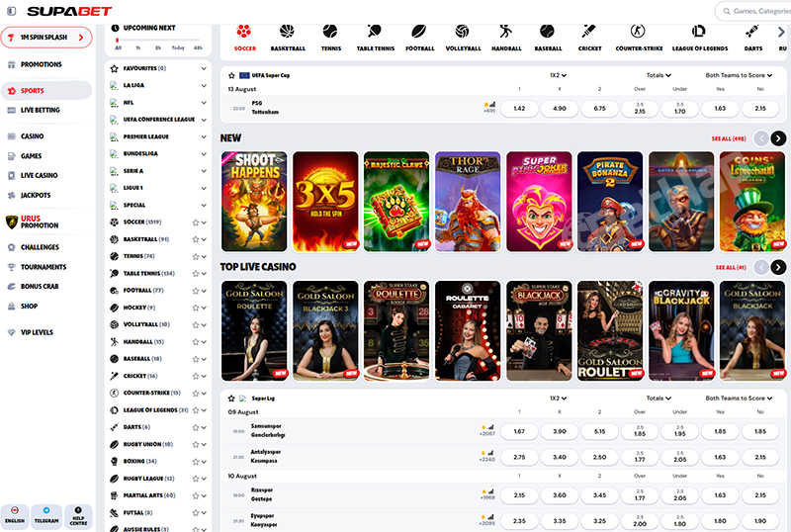Select the Handball sport icon

[506, 32]
